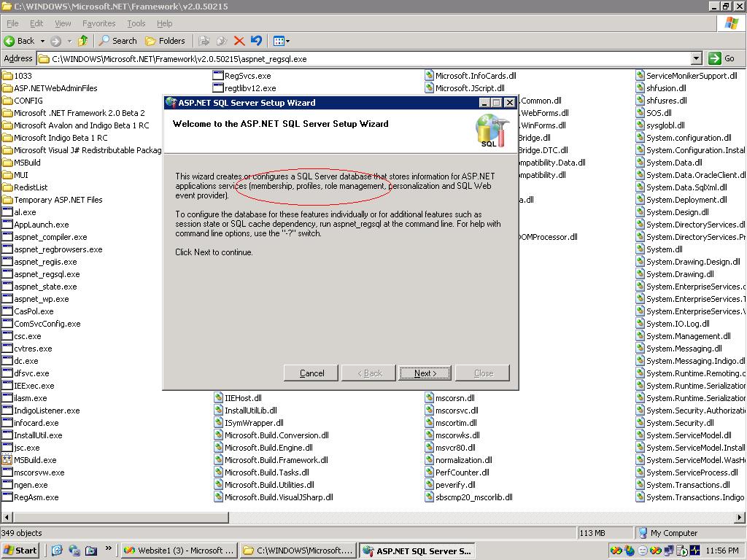Switch to Website1 (3) taskbar button
This screenshot has height=560, width=747.
[x=179, y=551]
